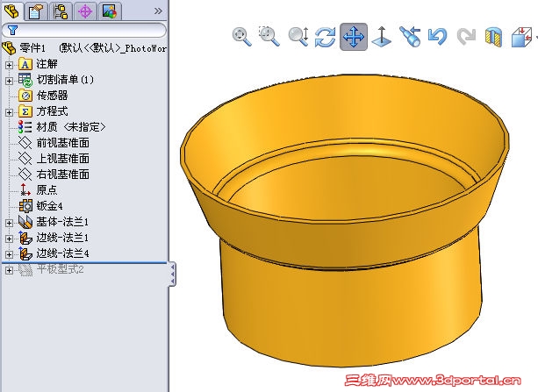The height and width of the screenshot is (392, 538).
Task: Select the Rotate View tool
Action: (326, 37)
